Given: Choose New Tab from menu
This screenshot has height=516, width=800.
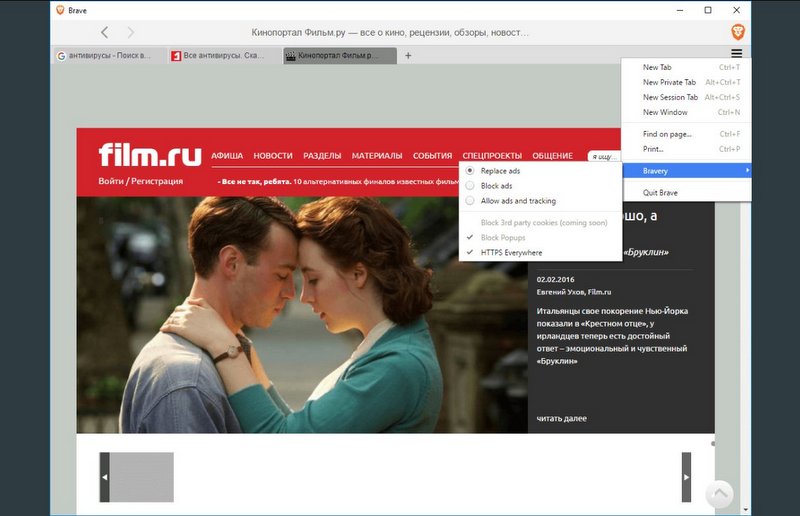Looking at the screenshot, I should click(686, 67).
